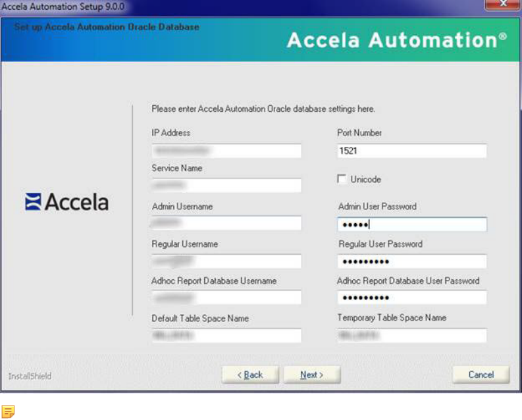Edit the Port Number field
The height and width of the screenshot is (420, 522).
(412, 151)
